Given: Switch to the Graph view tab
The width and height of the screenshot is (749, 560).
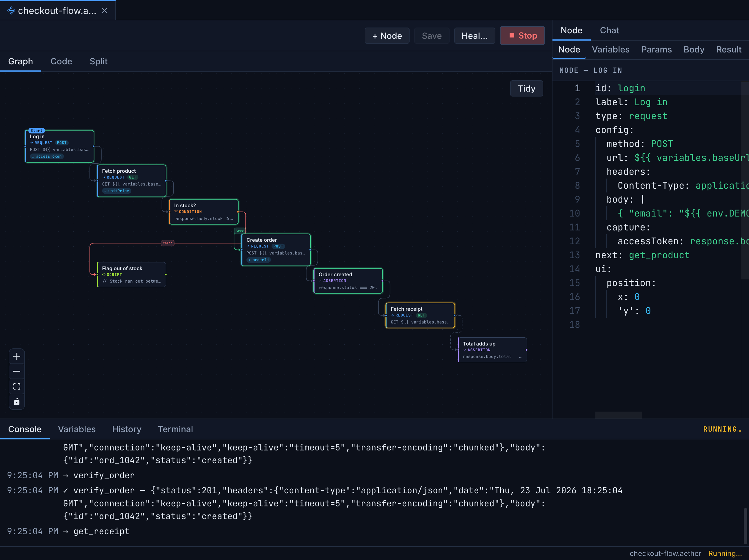Looking at the screenshot, I should click(21, 61).
